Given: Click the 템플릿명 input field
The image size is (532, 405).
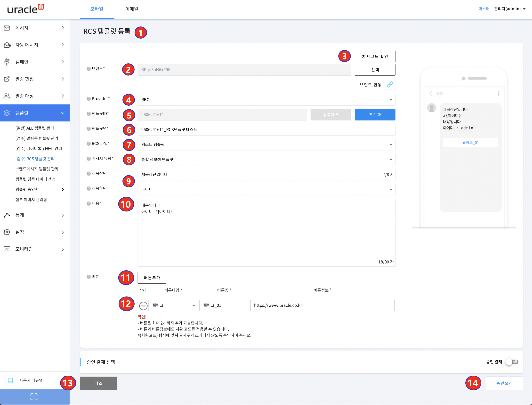Looking at the screenshot, I should [266, 130].
